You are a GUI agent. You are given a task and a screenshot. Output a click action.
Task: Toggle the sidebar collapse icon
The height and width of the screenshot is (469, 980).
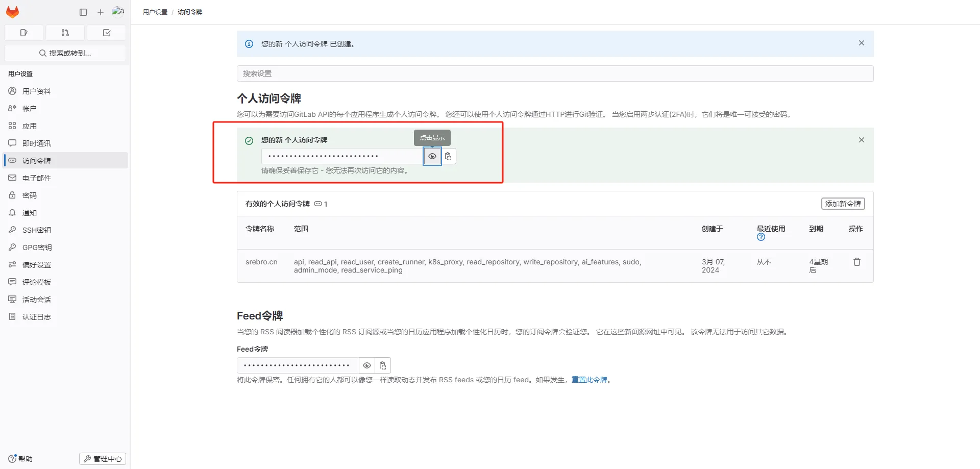click(x=83, y=12)
